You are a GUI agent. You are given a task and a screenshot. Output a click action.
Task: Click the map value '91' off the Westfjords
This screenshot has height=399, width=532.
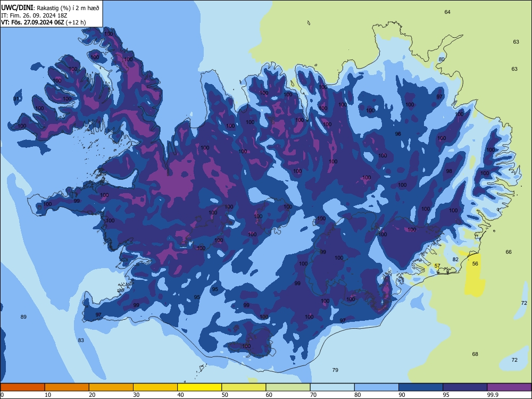click(16, 99)
